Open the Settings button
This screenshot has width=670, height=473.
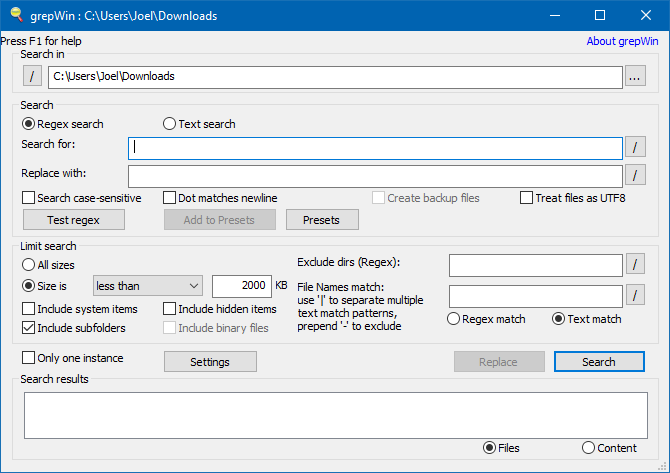tap(210, 362)
